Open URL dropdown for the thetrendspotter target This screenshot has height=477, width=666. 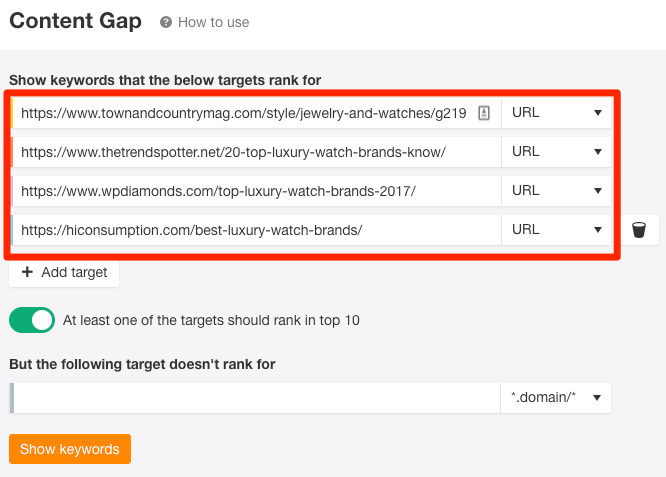click(x=556, y=152)
